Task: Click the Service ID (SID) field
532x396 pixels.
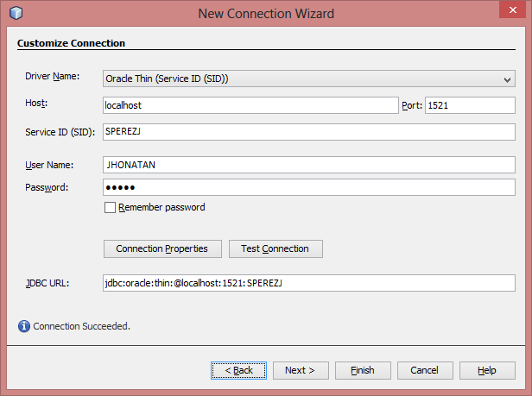Action: pyautogui.click(x=309, y=132)
